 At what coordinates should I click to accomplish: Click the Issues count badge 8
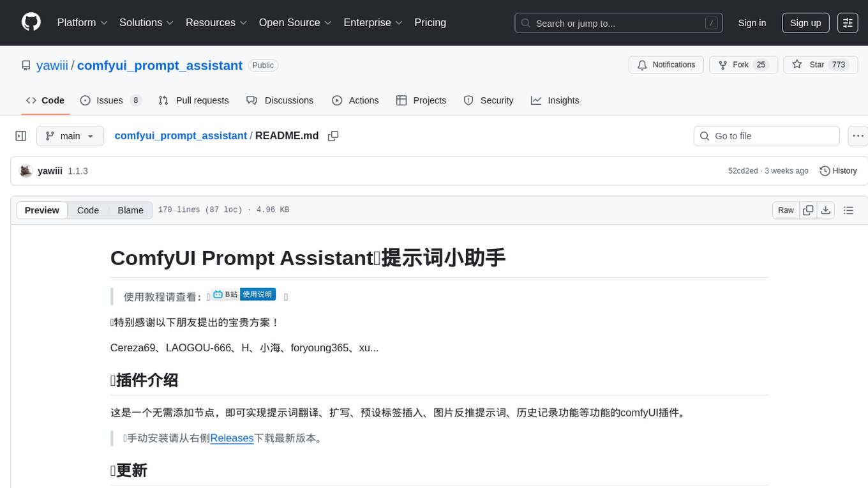pyautogui.click(x=135, y=100)
